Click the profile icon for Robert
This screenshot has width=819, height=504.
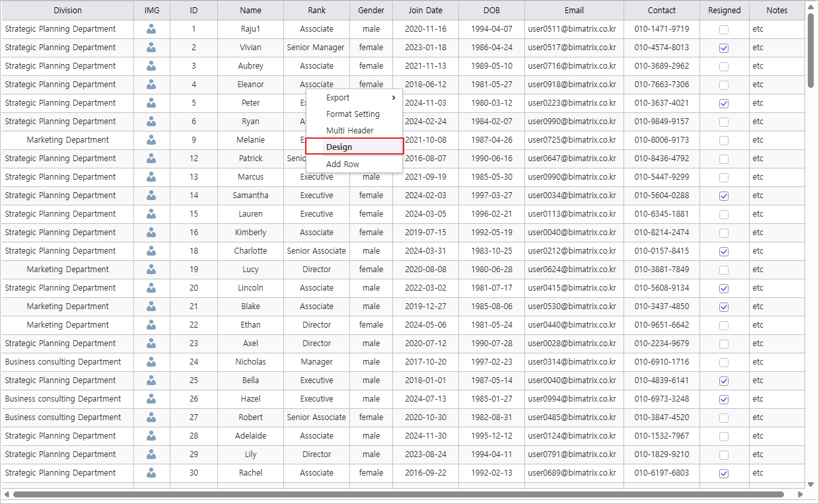151,417
